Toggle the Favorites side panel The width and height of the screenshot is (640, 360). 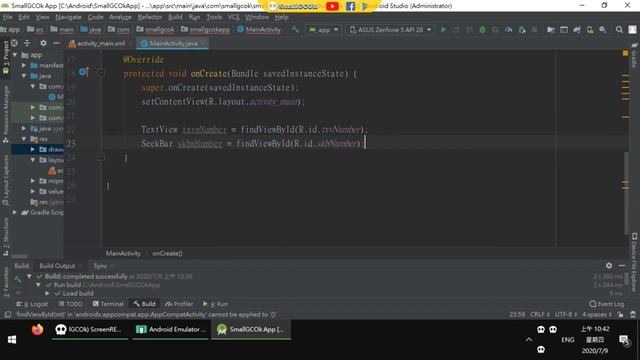[6, 282]
